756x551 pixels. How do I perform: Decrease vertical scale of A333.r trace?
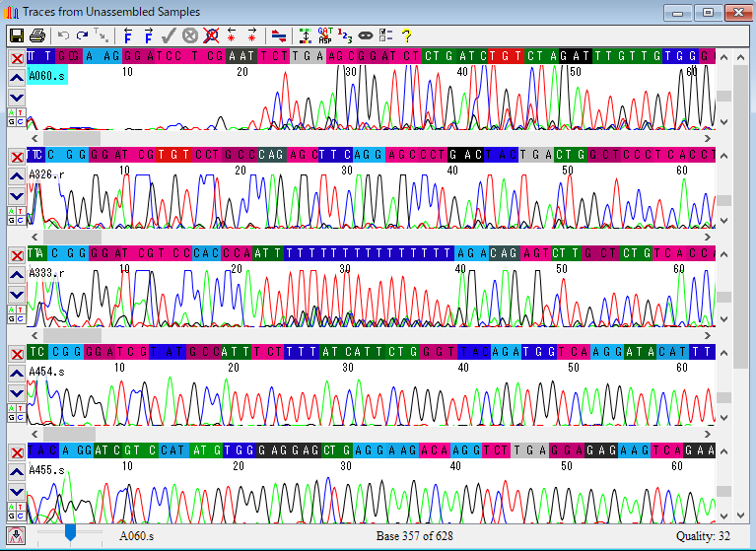(x=723, y=319)
